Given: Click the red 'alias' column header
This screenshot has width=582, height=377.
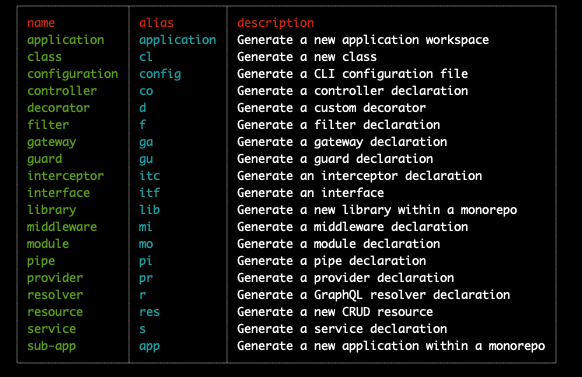Looking at the screenshot, I should click(156, 23).
